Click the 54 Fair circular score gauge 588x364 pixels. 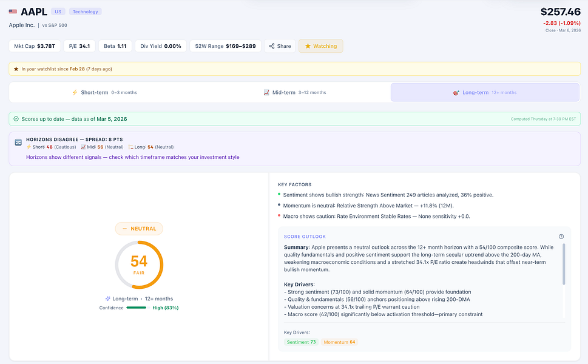[x=139, y=265]
